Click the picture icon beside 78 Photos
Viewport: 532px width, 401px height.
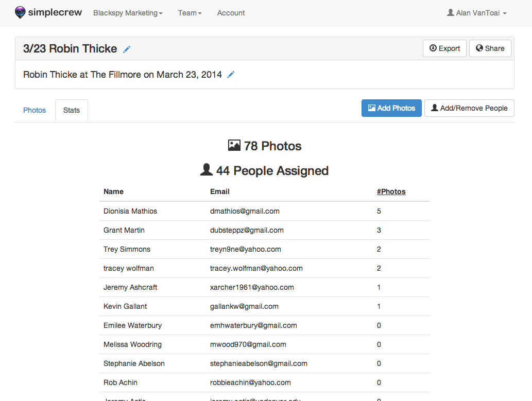pos(234,145)
